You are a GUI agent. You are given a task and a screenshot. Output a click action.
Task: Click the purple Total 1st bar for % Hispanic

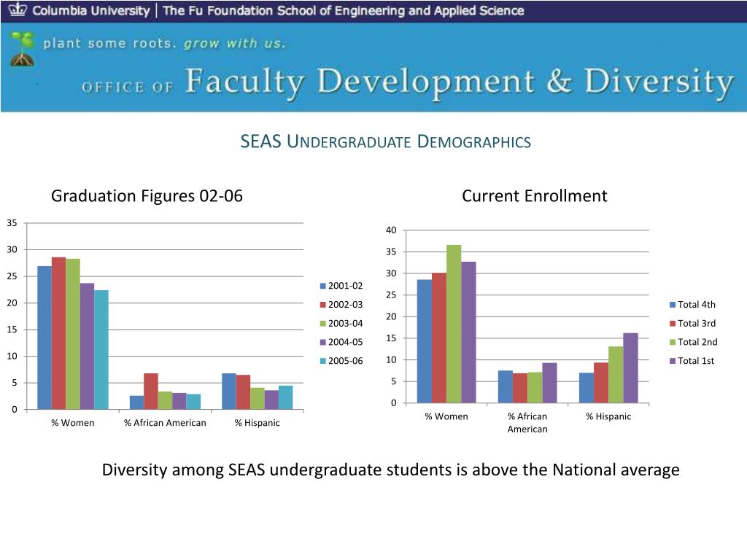point(630,368)
